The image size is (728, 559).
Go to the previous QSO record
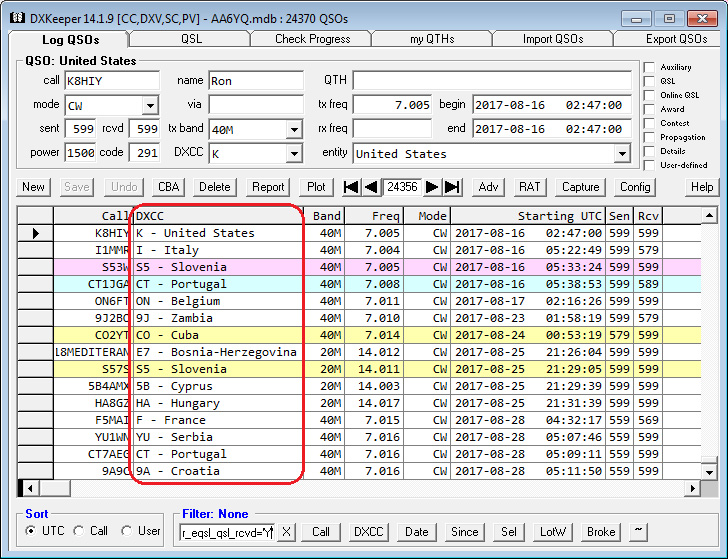click(370, 187)
